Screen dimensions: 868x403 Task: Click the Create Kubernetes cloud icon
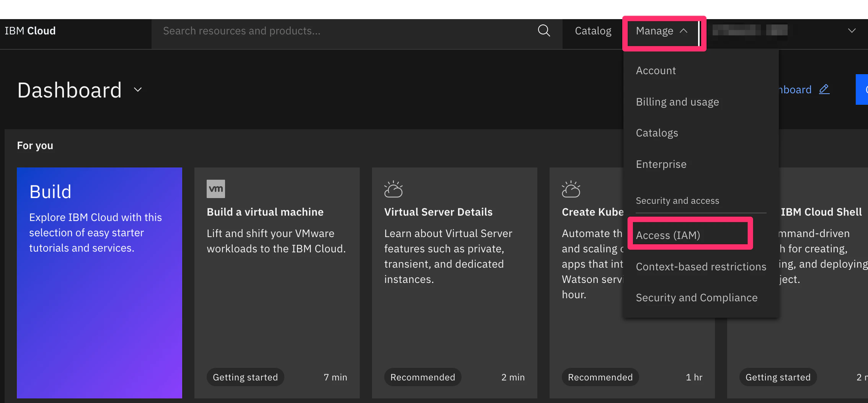click(571, 189)
